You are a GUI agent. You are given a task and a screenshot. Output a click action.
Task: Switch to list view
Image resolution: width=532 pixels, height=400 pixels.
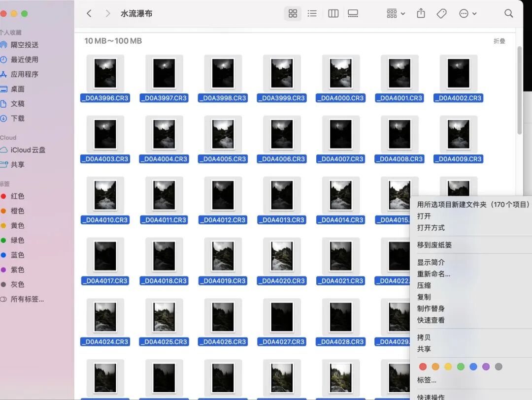coord(312,14)
